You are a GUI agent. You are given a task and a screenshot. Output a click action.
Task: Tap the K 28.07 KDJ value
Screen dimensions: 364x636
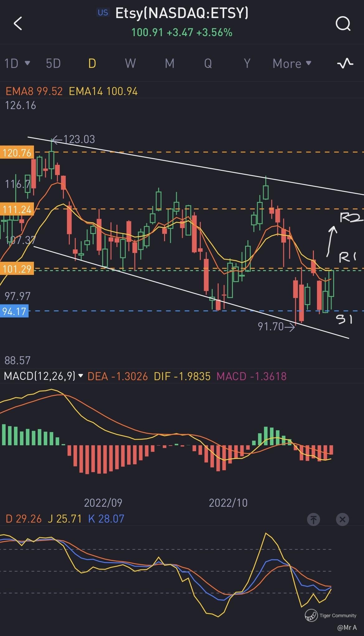(106, 519)
